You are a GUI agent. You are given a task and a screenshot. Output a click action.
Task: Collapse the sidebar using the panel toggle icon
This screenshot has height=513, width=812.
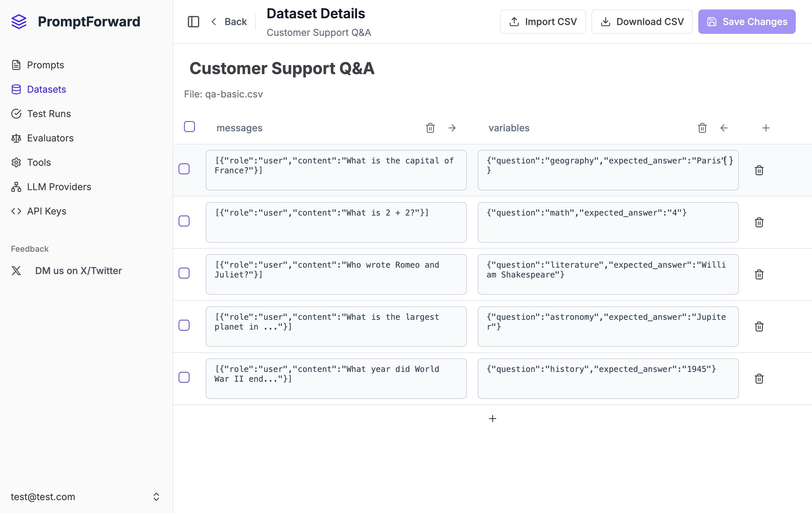193,21
